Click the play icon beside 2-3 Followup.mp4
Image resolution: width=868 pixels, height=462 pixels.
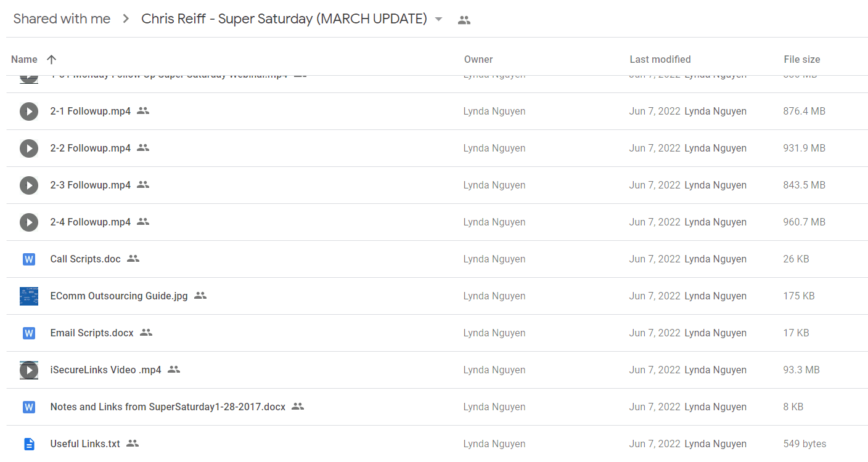pyautogui.click(x=29, y=185)
